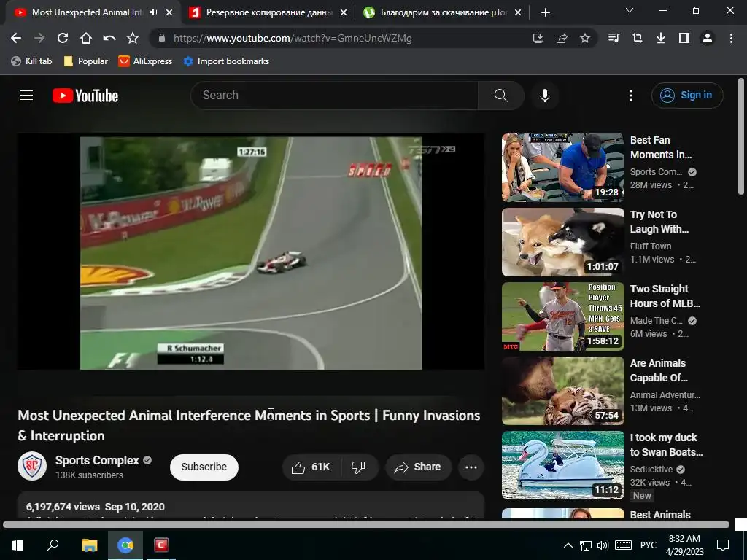747x560 pixels.
Task: Open the AliExpress bookmark
Action: pyautogui.click(x=145, y=61)
